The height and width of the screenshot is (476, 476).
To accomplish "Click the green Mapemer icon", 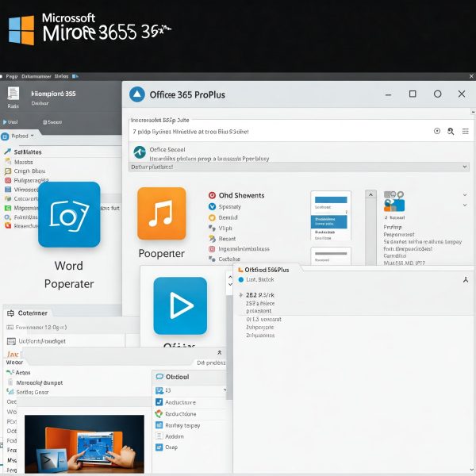I will [x=8, y=208].
